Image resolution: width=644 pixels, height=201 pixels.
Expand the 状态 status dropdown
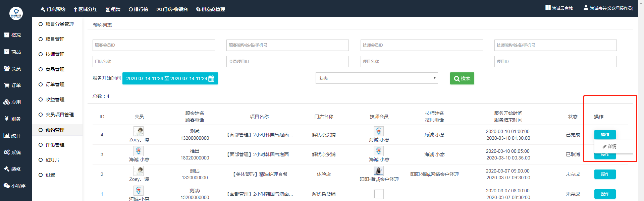pos(377,78)
